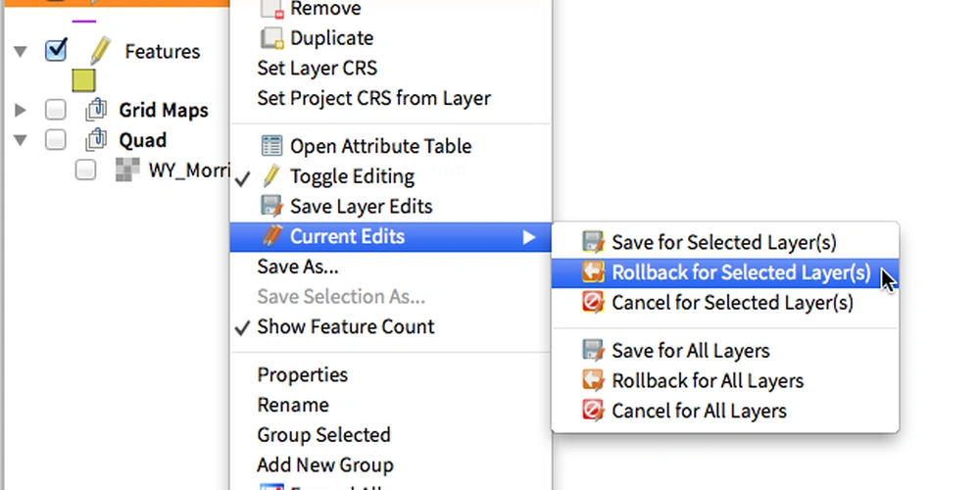The width and height of the screenshot is (980, 490).
Task: Click the Duplicate layer icon
Action: click(271, 38)
